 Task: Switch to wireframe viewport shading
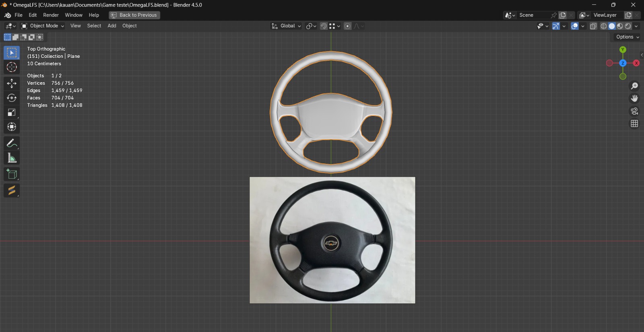[x=604, y=26]
